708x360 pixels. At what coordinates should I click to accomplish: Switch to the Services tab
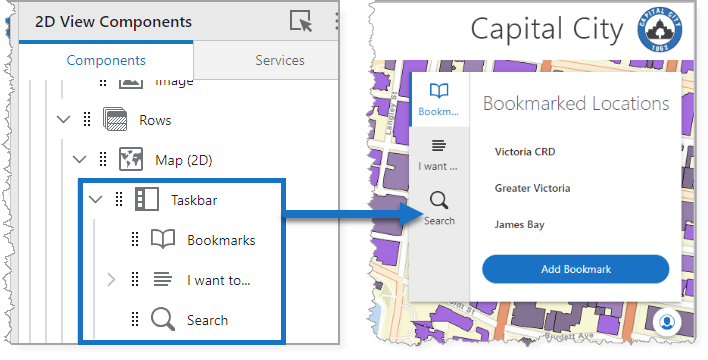[279, 60]
